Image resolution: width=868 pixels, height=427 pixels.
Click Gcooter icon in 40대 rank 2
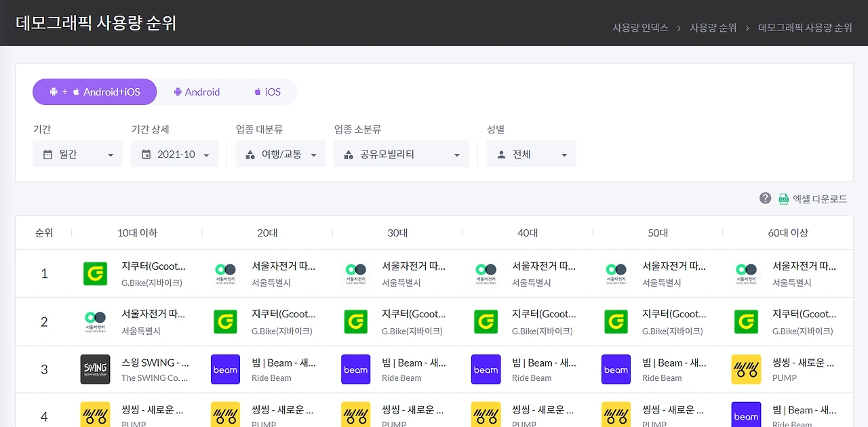[x=486, y=322]
